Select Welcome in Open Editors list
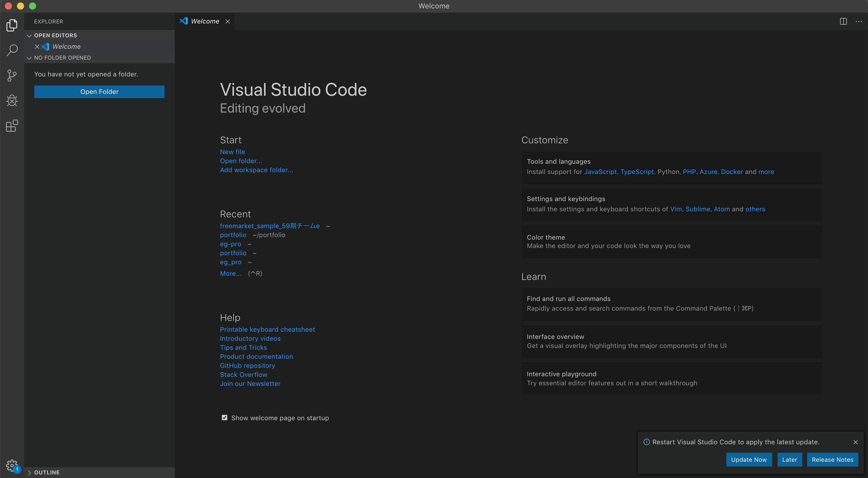The height and width of the screenshot is (478, 868). (66, 46)
